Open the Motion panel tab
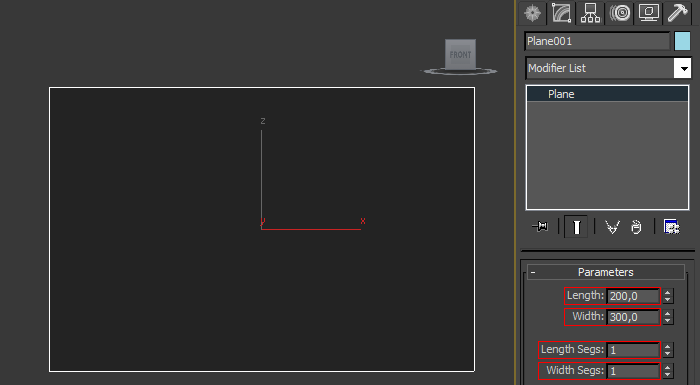Image resolution: width=700 pixels, height=385 pixels. click(620, 13)
